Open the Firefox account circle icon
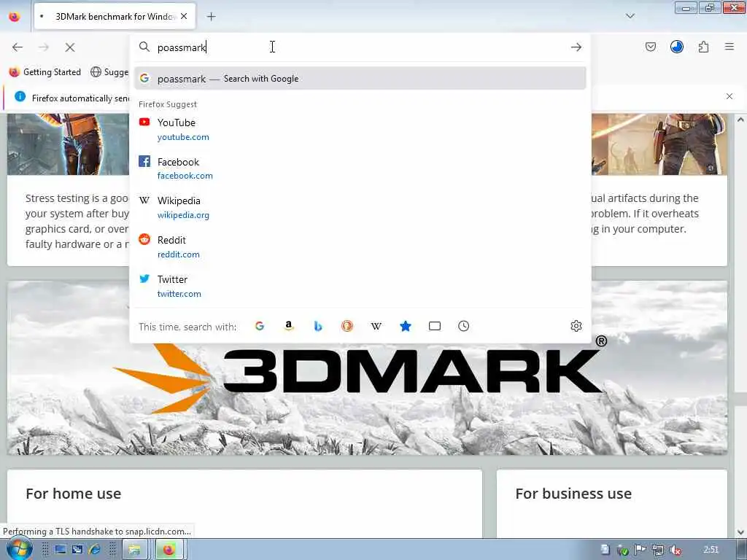Screen dimensions: 747x560 coord(676,47)
